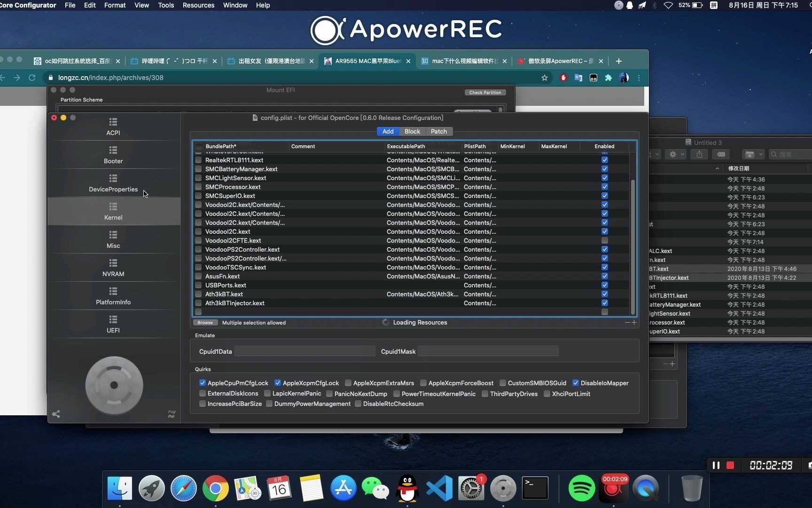The height and width of the screenshot is (508, 812).
Task: Open the NVRAM configuration section
Action: [x=113, y=267]
